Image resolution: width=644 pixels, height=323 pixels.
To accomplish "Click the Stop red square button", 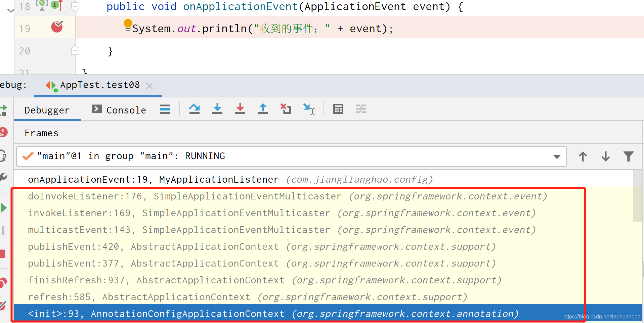I will point(3,253).
